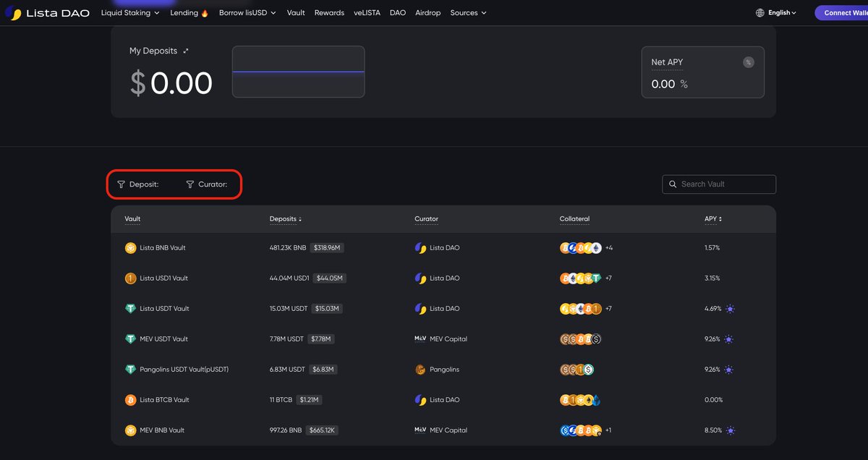The image size is (868, 460).
Task: Click the rewards sparkle icon beside 4.69%
Action: pyautogui.click(x=730, y=309)
